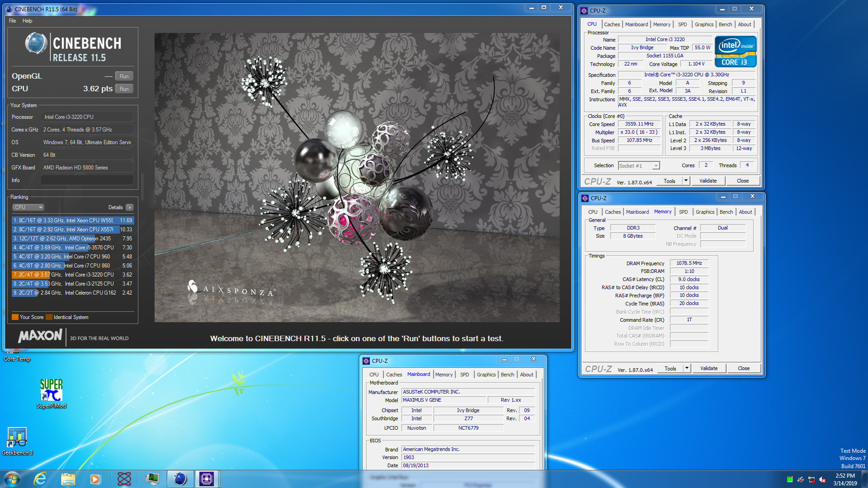Open the Socket #1 selection dropdown
Viewport: 868px width, 488px height.
click(x=639, y=166)
